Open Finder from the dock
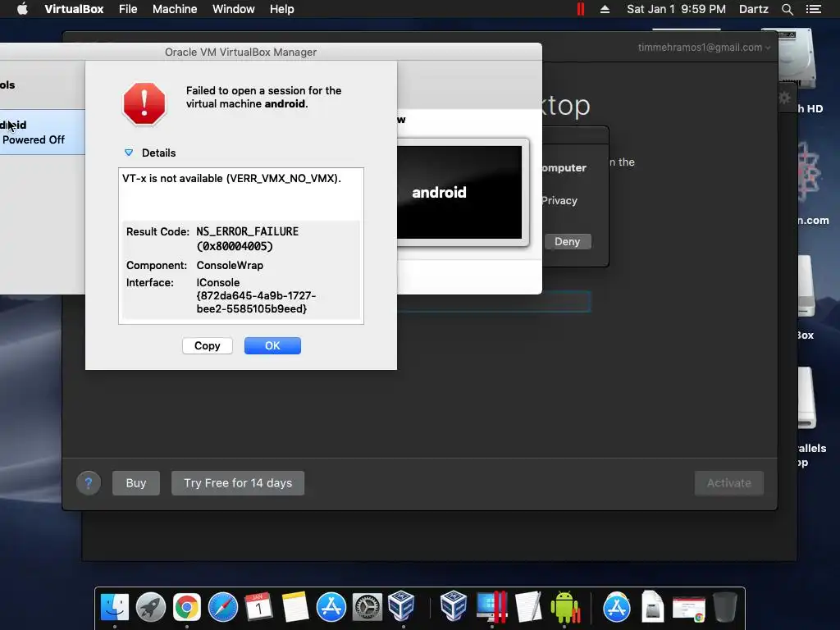The width and height of the screenshot is (840, 630). [x=115, y=607]
